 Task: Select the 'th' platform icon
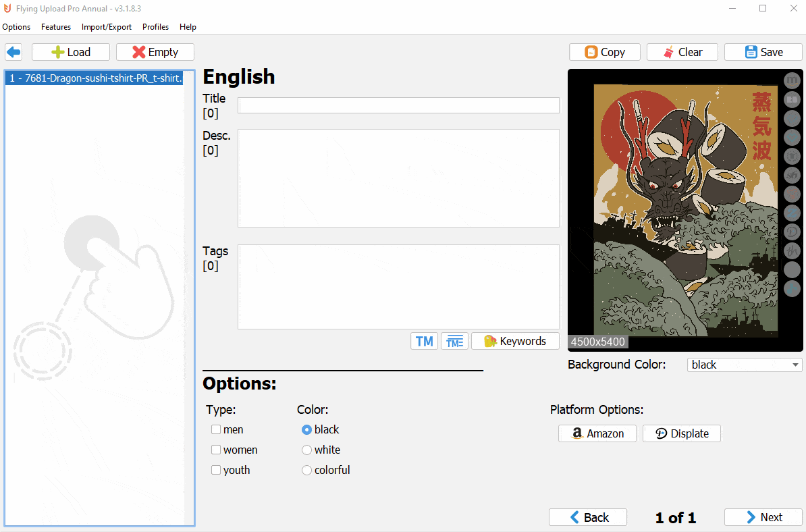[792, 251]
